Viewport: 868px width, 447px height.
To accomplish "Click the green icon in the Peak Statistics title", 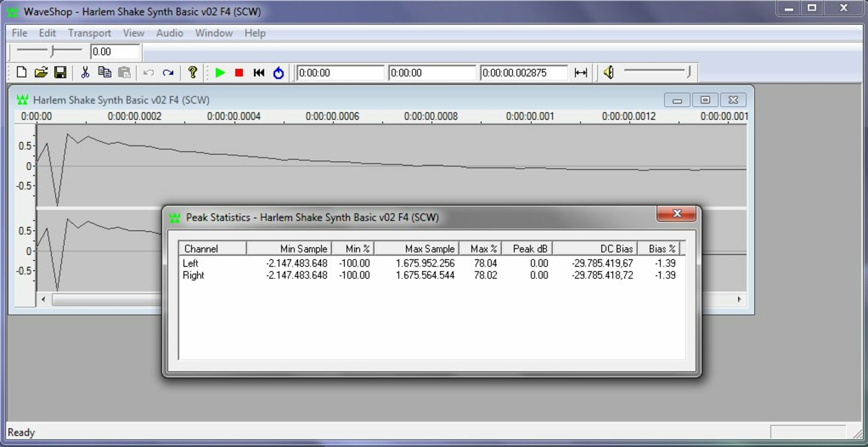I will click(x=175, y=217).
